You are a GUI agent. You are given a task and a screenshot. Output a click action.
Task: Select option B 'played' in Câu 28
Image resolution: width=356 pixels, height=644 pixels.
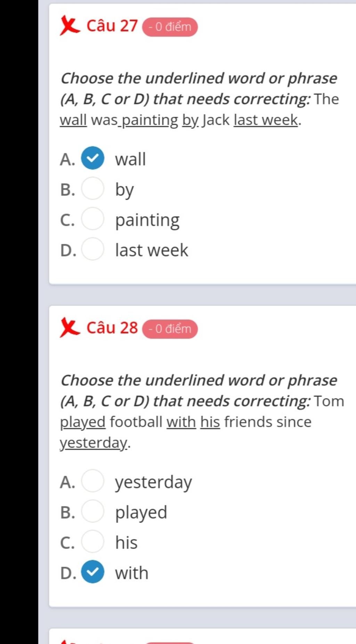pos(92,511)
